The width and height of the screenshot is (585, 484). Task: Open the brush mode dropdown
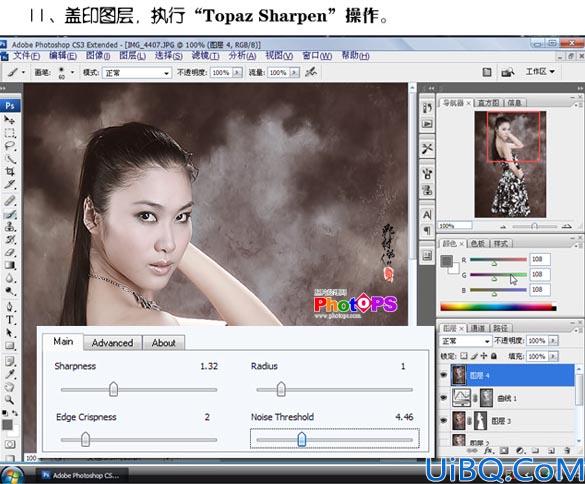(137, 73)
